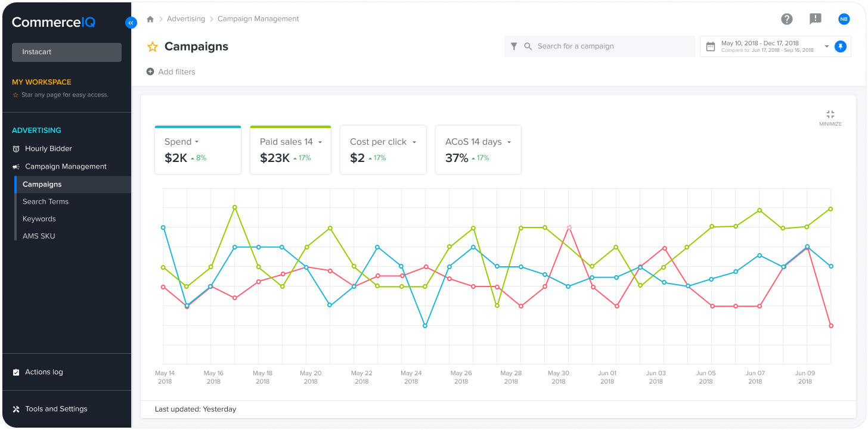Click the Actions log checklist icon

pyautogui.click(x=16, y=372)
